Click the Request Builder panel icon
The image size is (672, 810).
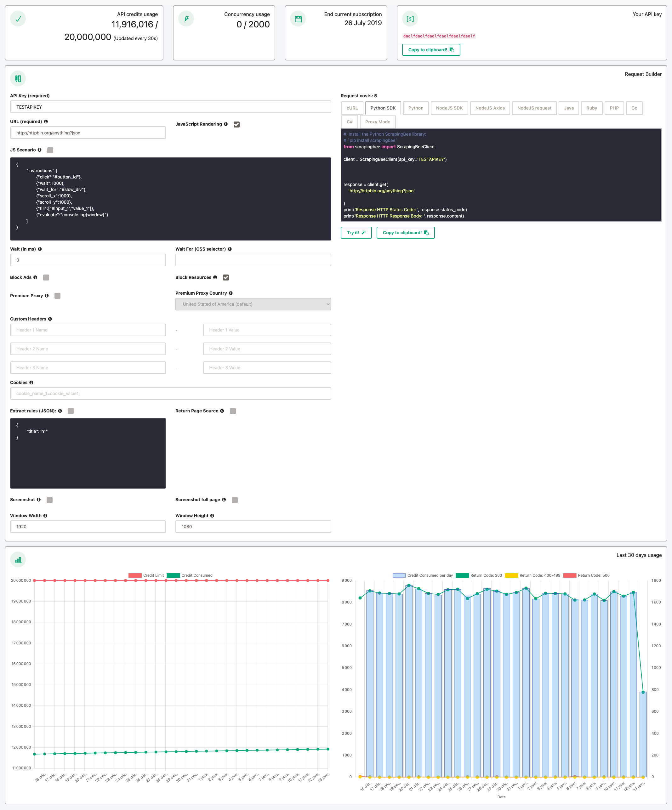pyautogui.click(x=18, y=78)
